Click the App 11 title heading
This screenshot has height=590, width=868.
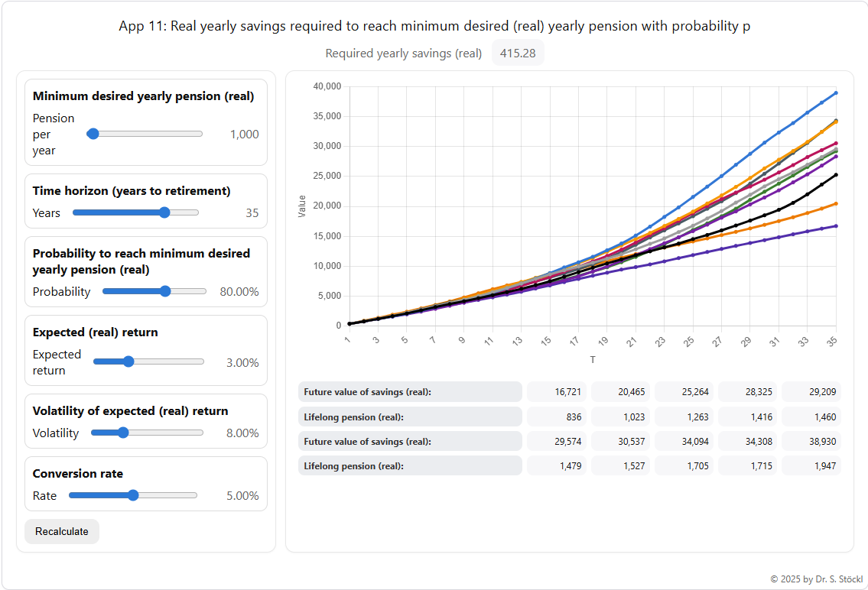click(434, 25)
